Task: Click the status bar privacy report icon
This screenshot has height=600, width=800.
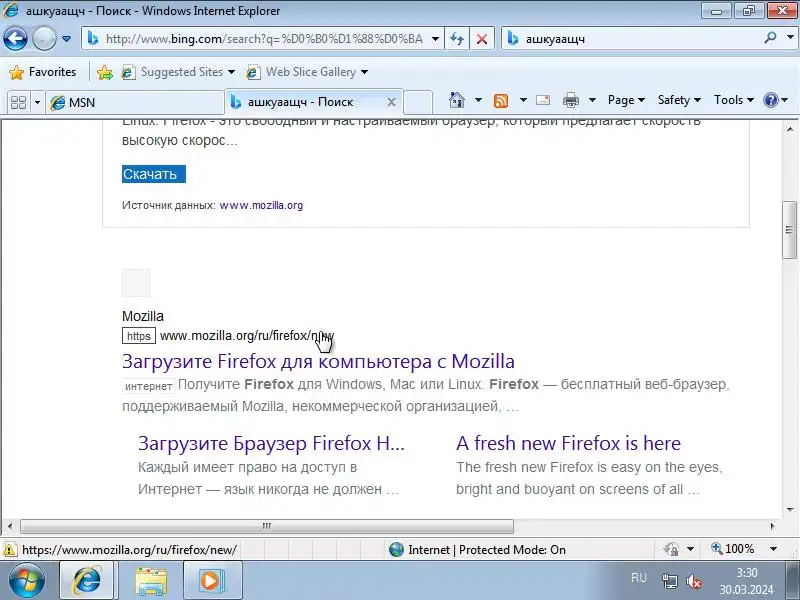Action: coord(671,549)
